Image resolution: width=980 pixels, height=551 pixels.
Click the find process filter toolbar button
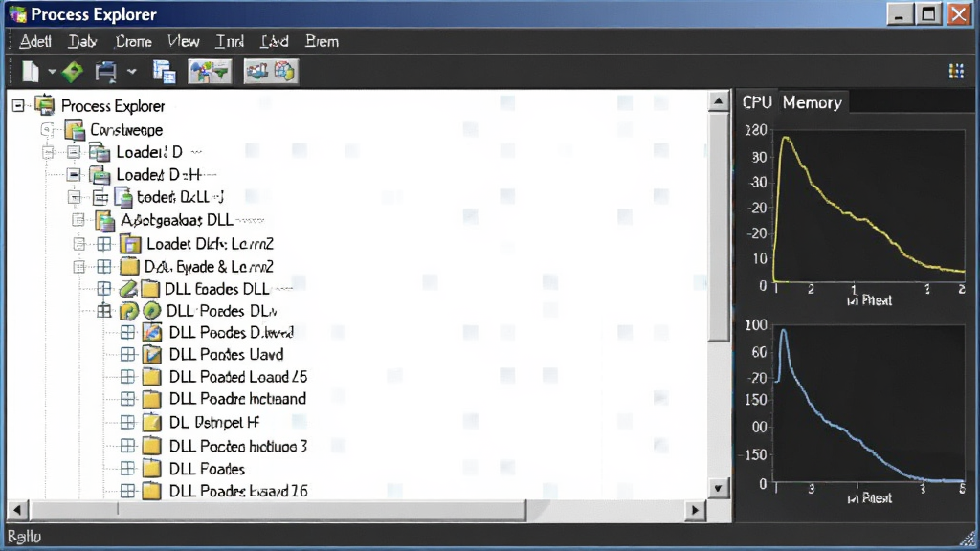(x=210, y=72)
